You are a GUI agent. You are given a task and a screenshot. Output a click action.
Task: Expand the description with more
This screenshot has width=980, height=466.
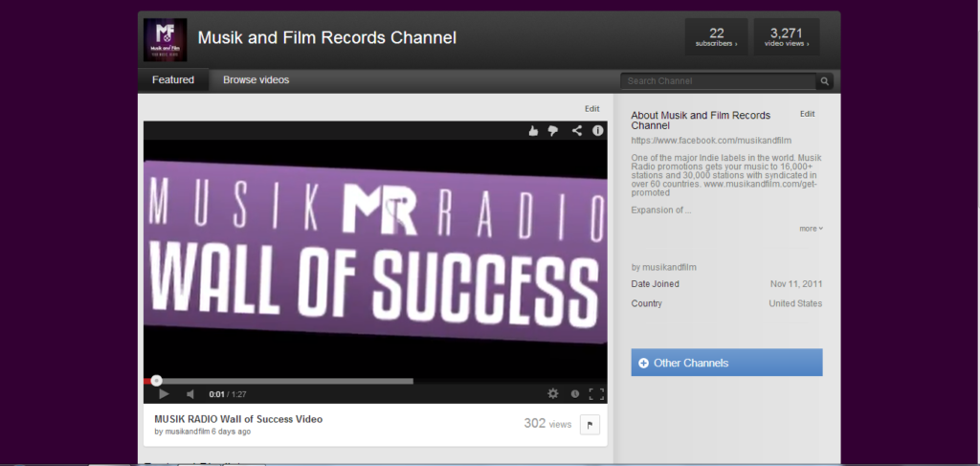[x=811, y=229]
